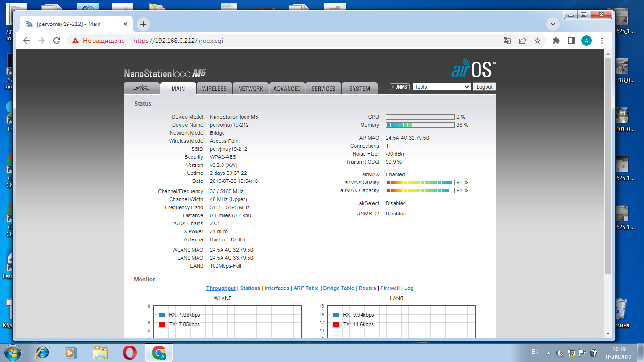Click the airMAX Quality bar
The width and height of the screenshot is (644, 362).
tap(420, 182)
